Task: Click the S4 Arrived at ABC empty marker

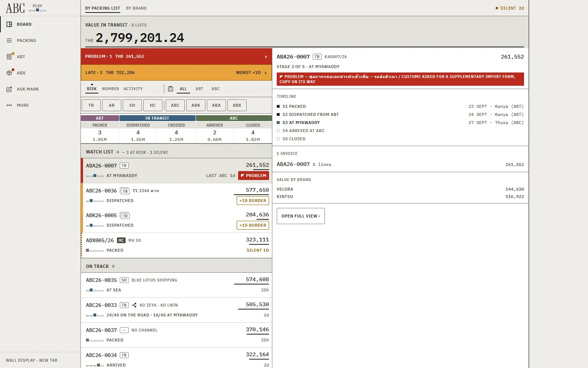Action: (x=278, y=131)
